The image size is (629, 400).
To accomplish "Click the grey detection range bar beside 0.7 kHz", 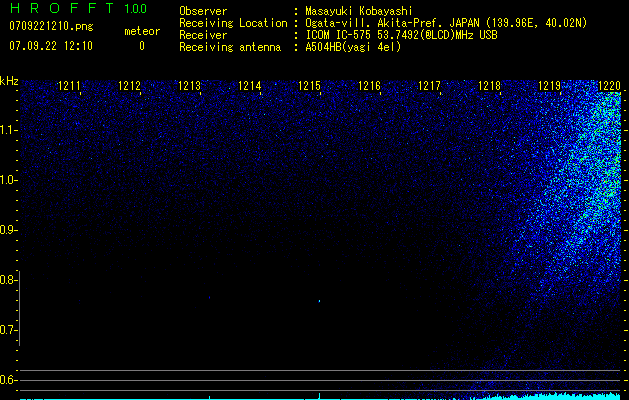I will [20, 308].
